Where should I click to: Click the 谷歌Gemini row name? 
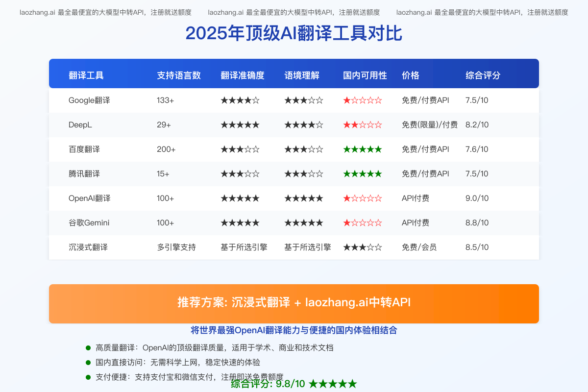89,223
